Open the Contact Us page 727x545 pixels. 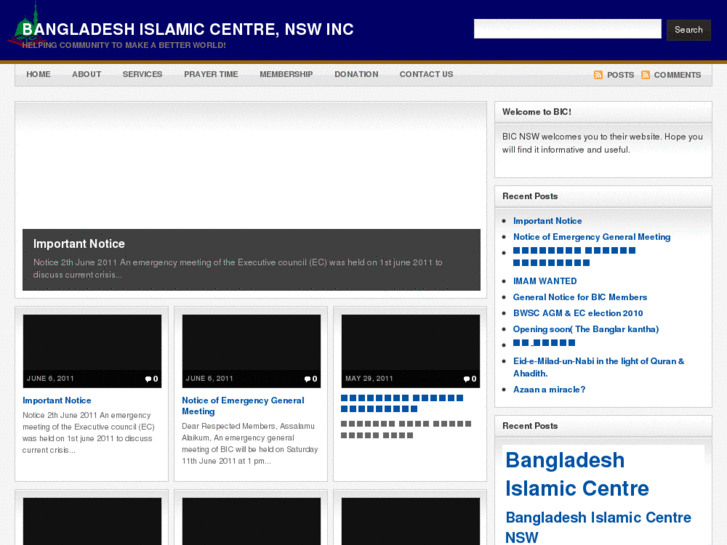(427, 74)
